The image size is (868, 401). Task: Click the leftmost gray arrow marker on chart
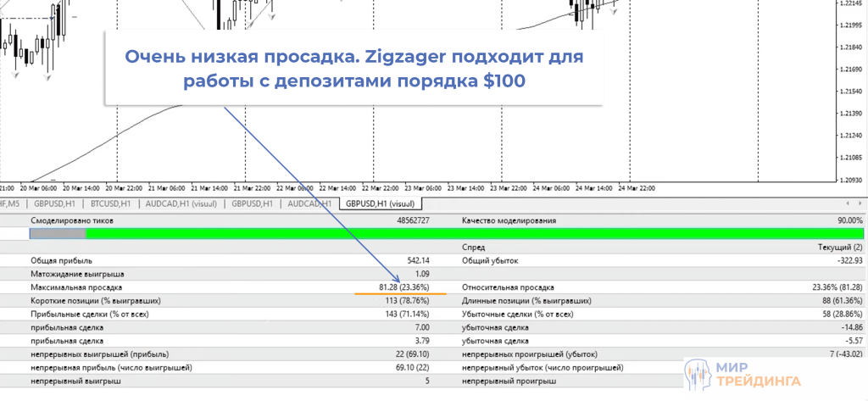16,76
